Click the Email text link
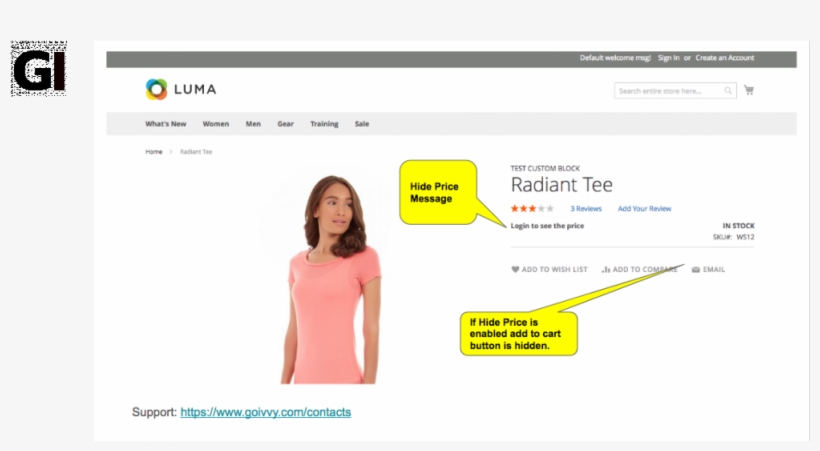Viewport: 820px width, 451px height. click(x=714, y=269)
